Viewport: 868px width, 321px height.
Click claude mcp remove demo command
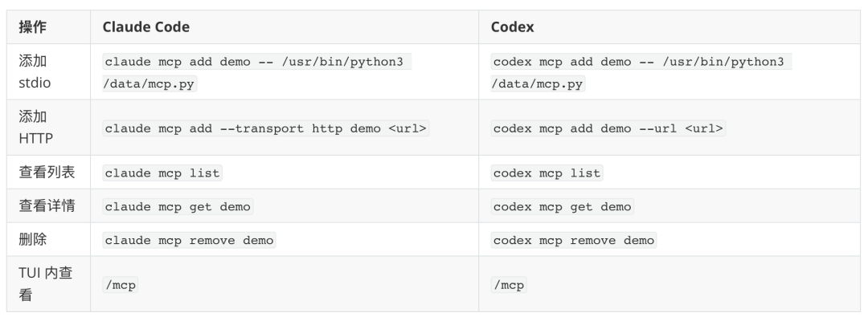coord(189,240)
